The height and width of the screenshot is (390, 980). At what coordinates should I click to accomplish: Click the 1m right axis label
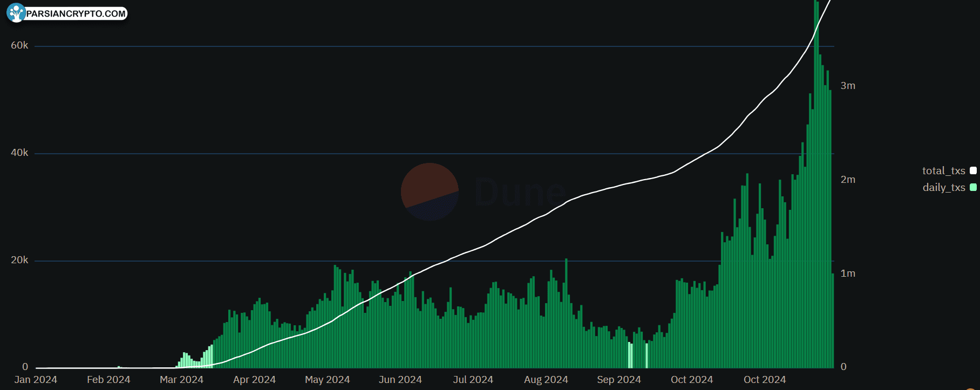[848, 273]
